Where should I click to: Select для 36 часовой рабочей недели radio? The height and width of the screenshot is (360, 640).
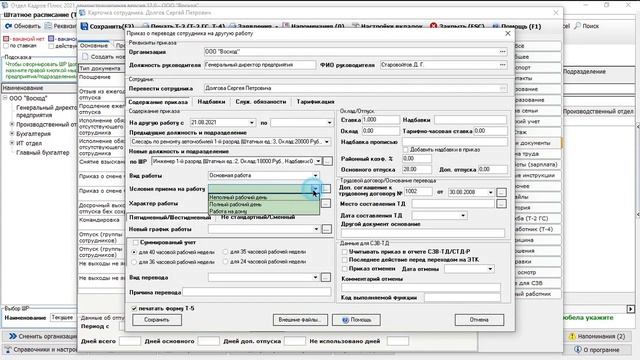134,262
